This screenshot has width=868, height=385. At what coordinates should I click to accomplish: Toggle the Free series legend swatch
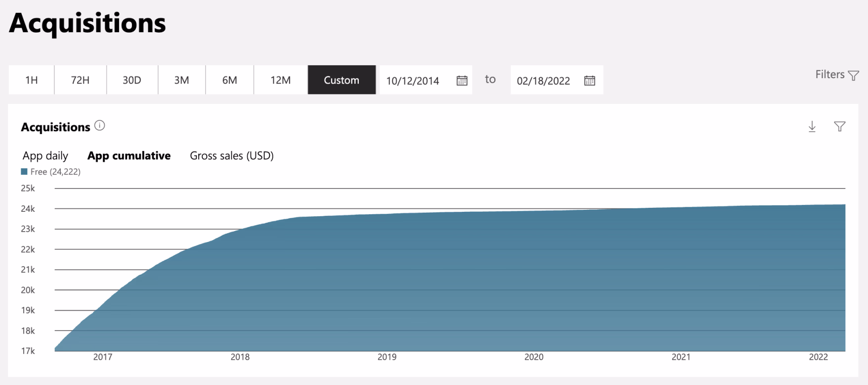24,172
